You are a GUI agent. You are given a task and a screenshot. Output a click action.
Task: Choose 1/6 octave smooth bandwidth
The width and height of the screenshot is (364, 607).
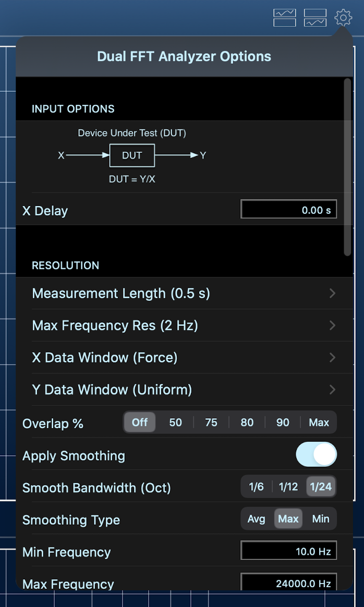(257, 487)
